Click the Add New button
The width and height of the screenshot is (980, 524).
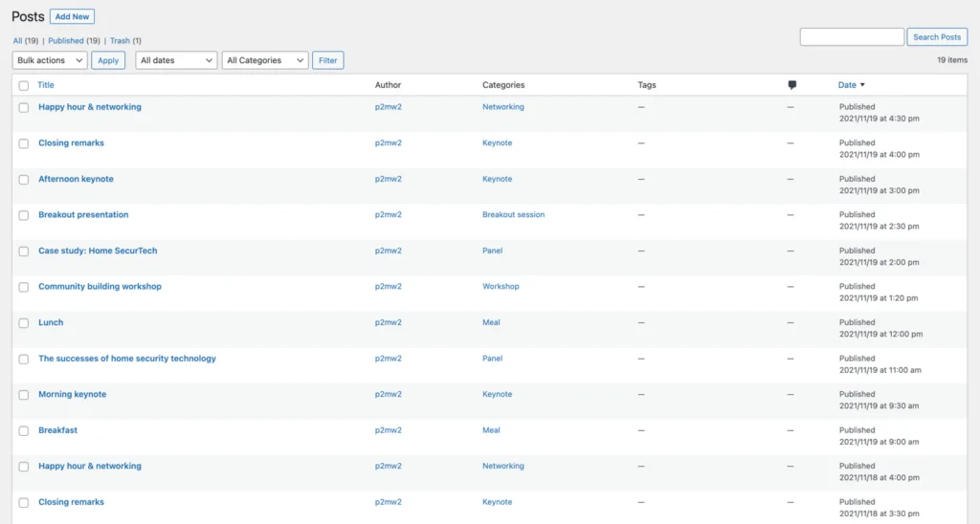tap(72, 16)
